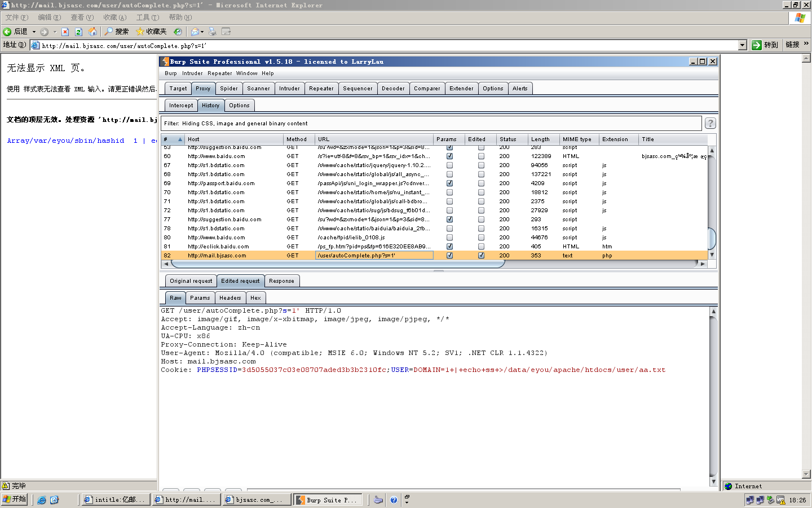
Task: Click the filter help question mark icon
Action: 710,123
